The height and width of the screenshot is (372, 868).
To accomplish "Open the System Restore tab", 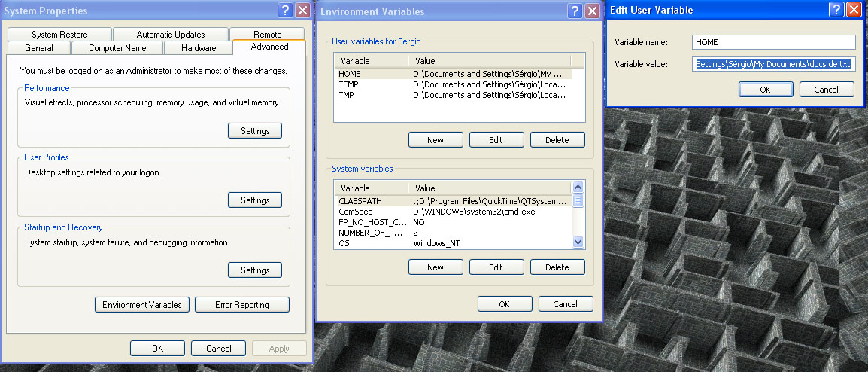I will (59, 35).
